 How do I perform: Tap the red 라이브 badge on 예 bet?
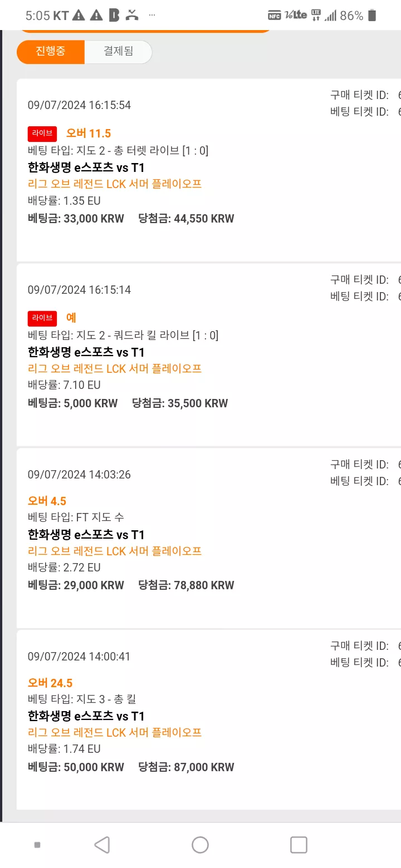pyautogui.click(x=42, y=318)
